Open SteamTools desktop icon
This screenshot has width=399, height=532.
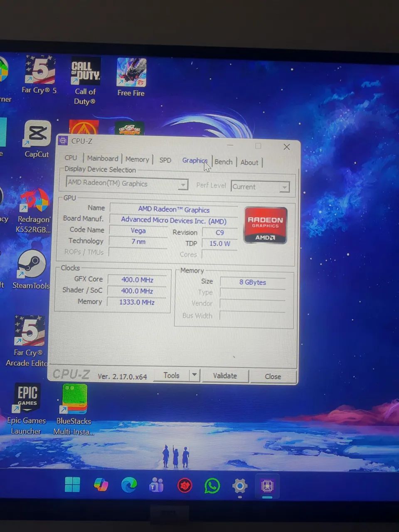(31, 265)
